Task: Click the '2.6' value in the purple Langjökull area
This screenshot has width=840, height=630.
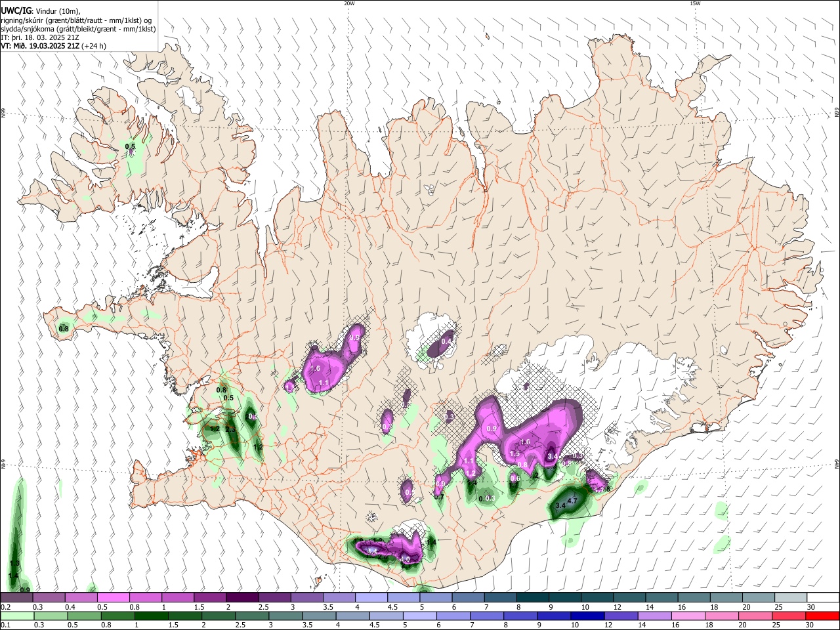Action: click(315, 369)
